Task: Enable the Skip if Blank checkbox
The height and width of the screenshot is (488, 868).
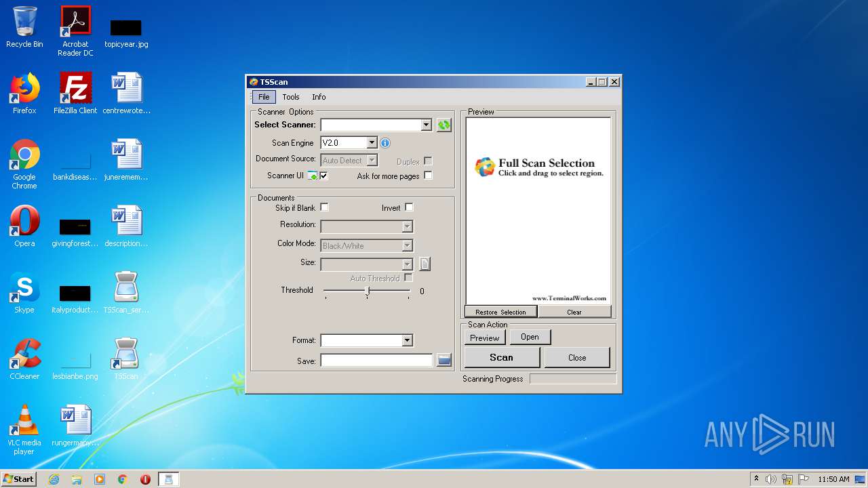Action: click(x=324, y=207)
